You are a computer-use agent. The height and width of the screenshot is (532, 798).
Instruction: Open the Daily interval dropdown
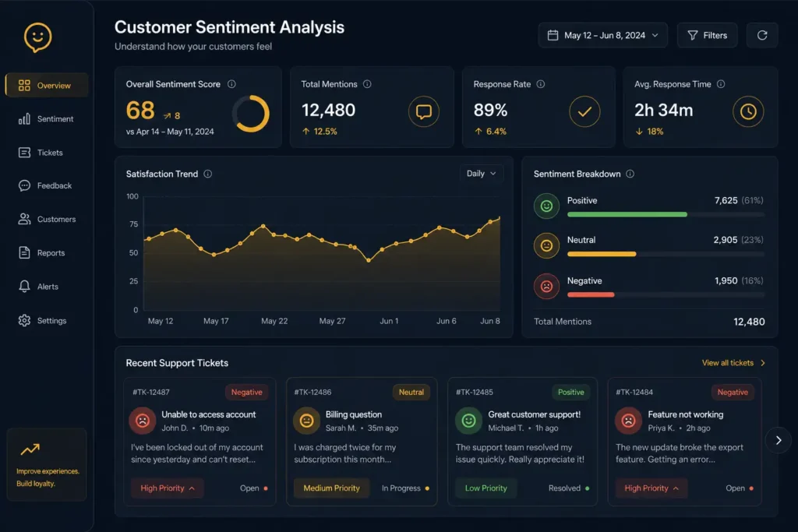(481, 174)
